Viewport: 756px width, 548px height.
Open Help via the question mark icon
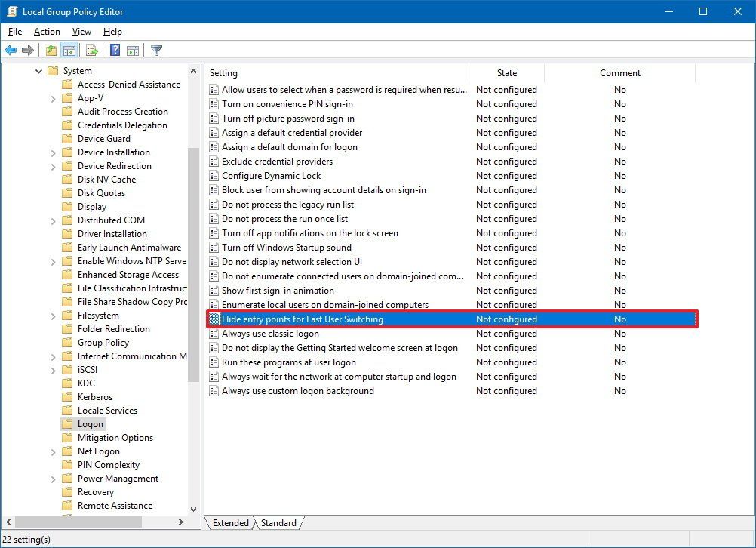(x=113, y=50)
